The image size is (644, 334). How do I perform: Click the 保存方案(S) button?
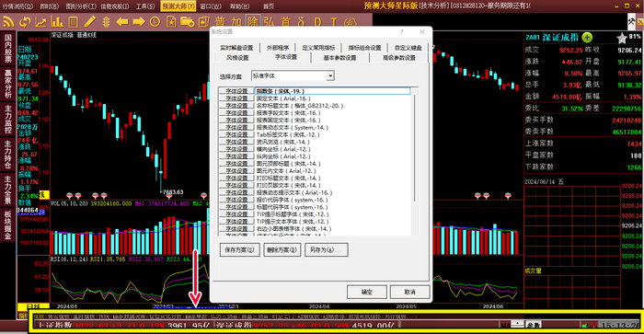pos(239,249)
